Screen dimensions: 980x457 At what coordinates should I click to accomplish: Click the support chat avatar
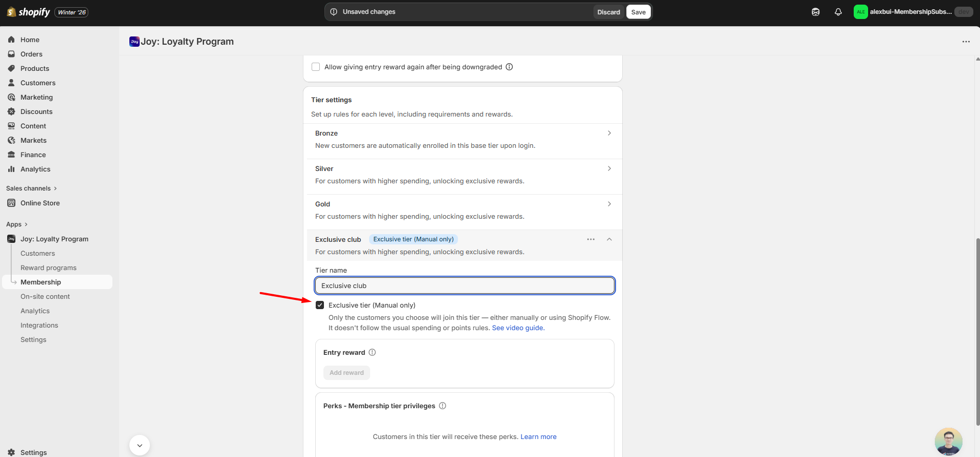(948, 441)
